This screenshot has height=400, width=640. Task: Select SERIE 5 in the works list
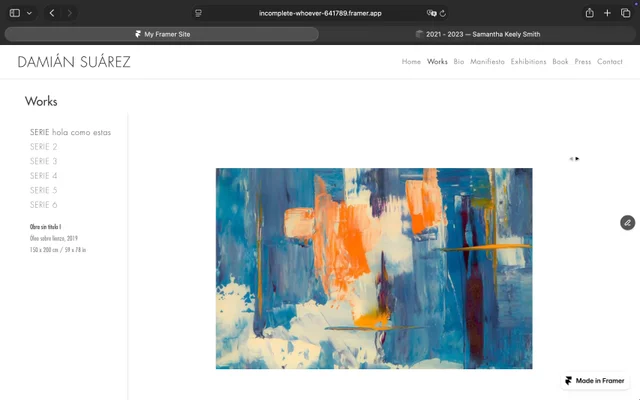click(44, 190)
